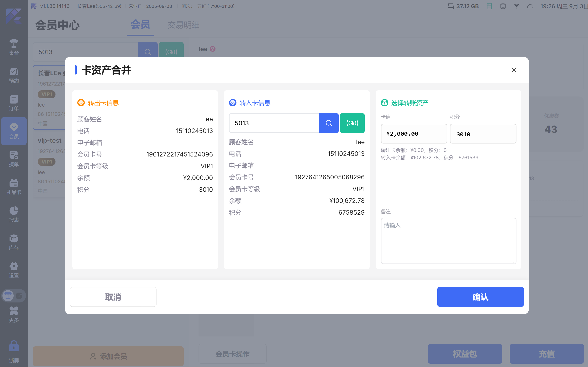Switch to the 交易明细 tab
Screen dimensions: 588x367
[183, 25]
